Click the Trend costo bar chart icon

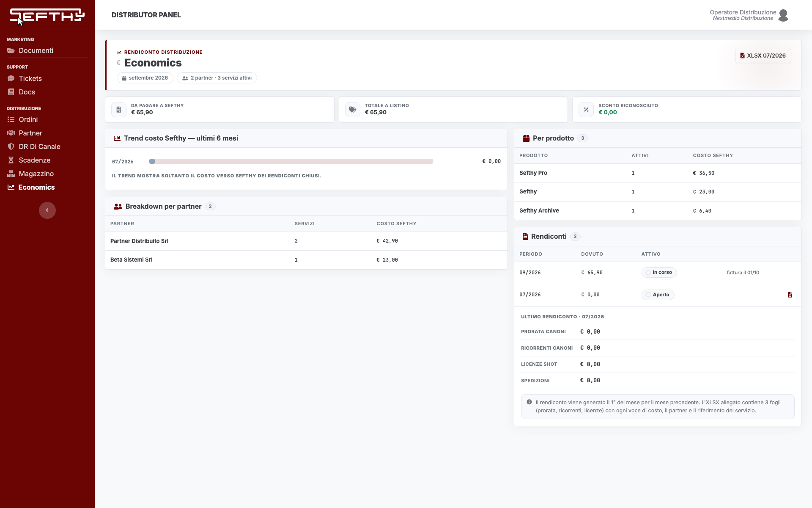[117, 138]
